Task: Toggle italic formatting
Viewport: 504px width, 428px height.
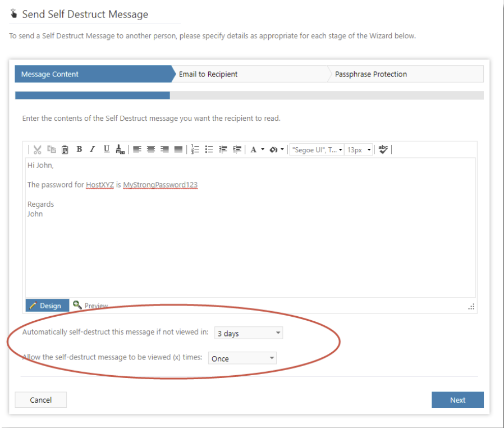Action: click(x=92, y=149)
